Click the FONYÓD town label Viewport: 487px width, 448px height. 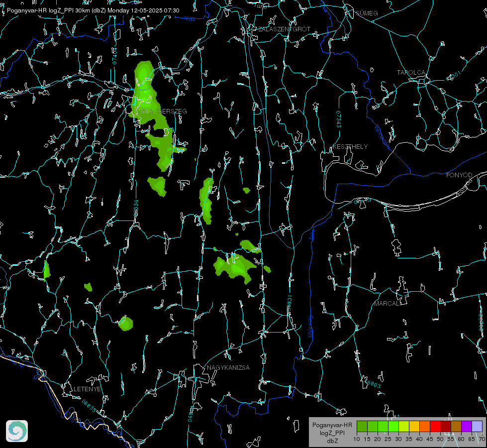459,175
